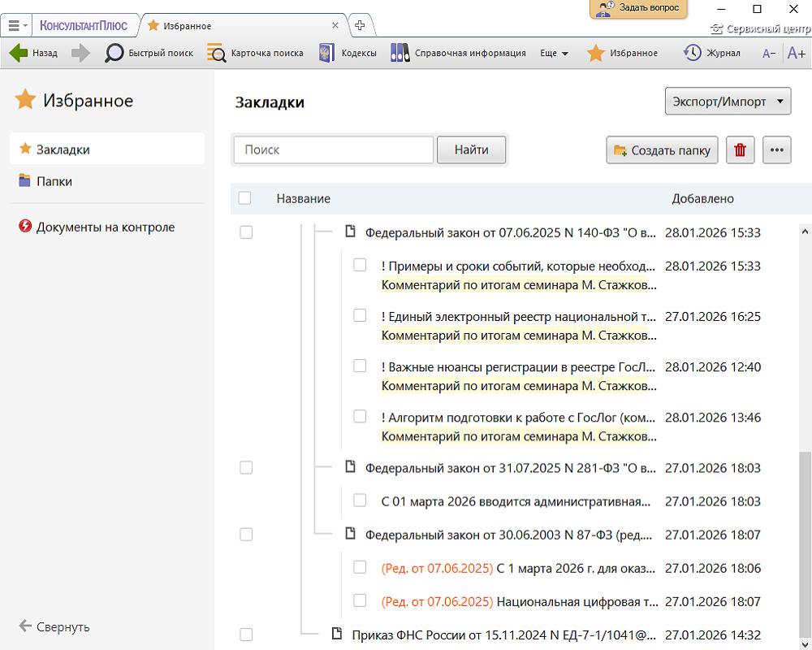Viewport: 812px width, 650px height.
Task: Click the green Back arrow icon
Action: (x=19, y=53)
